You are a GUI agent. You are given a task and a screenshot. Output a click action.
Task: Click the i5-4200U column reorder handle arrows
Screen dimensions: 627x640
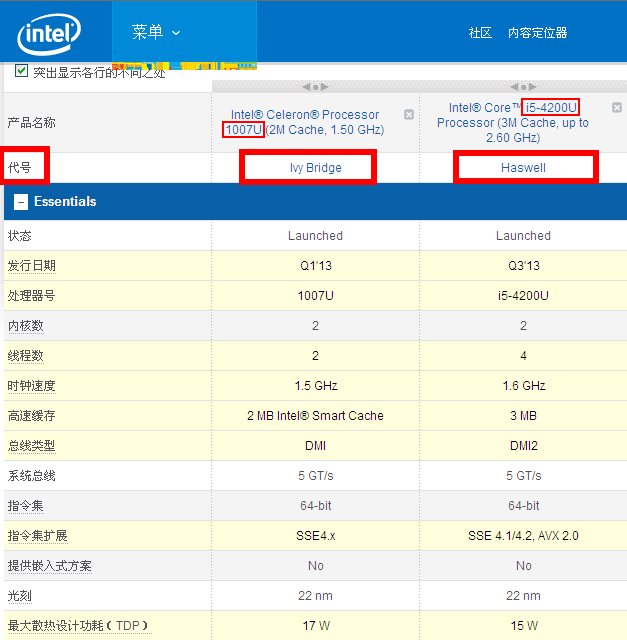pos(523,87)
